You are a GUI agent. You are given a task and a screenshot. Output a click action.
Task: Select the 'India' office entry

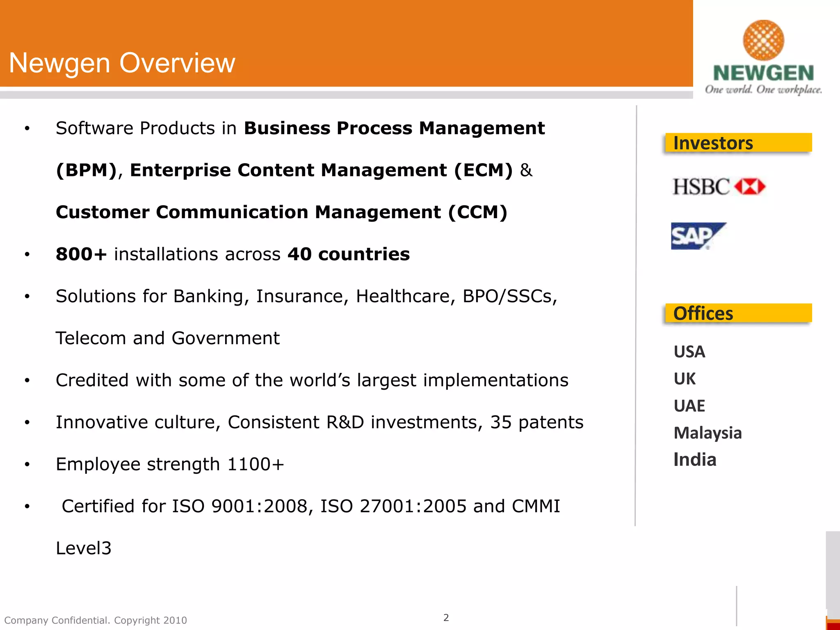[695, 459]
